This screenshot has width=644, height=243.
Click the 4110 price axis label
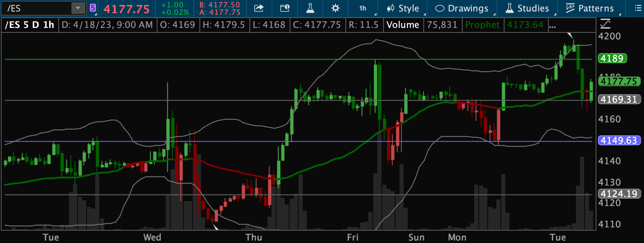click(610, 224)
